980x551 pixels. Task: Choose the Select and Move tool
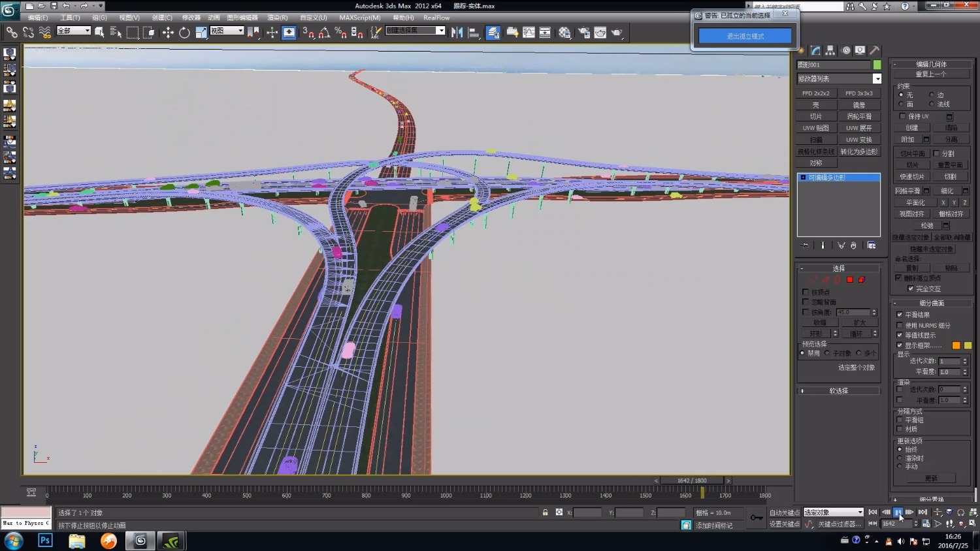pos(168,32)
